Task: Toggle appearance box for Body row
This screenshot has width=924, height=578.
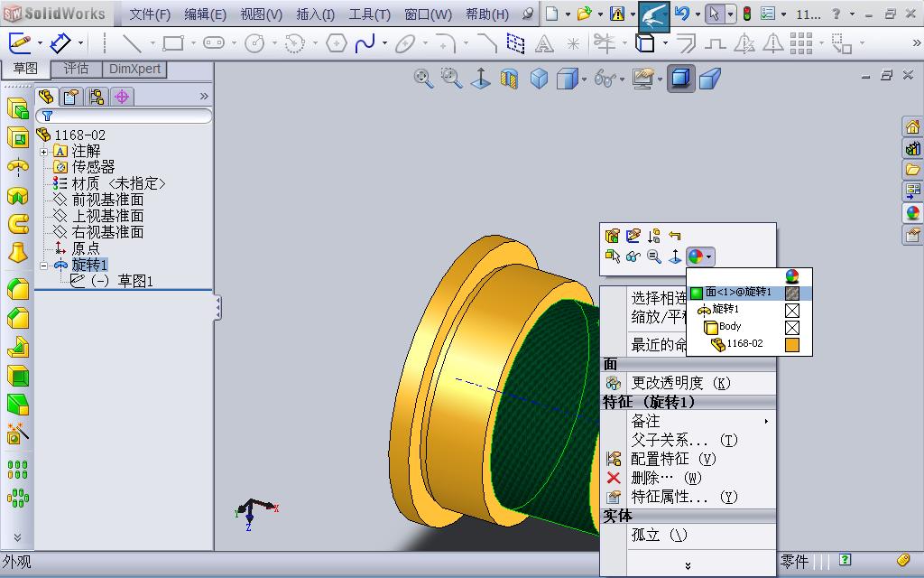Action: (x=792, y=327)
